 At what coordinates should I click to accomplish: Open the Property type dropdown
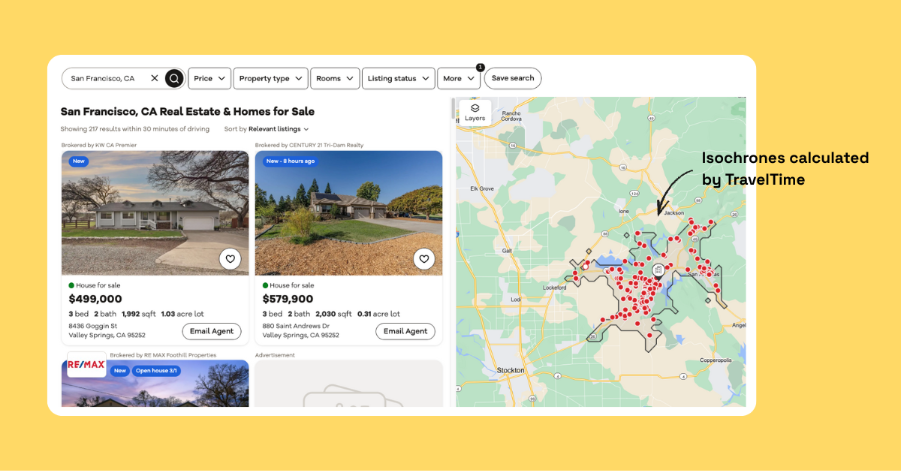pos(270,78)
